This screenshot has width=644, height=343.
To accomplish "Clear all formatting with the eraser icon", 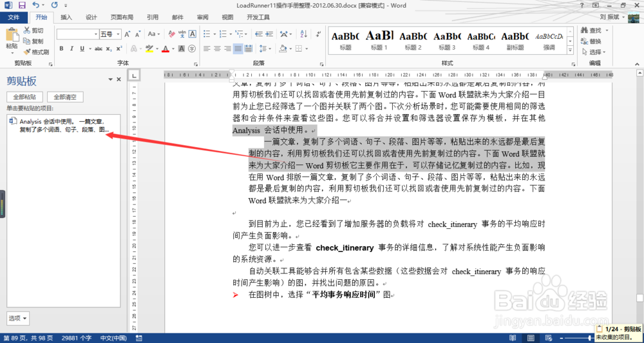I will coord(172,34).
